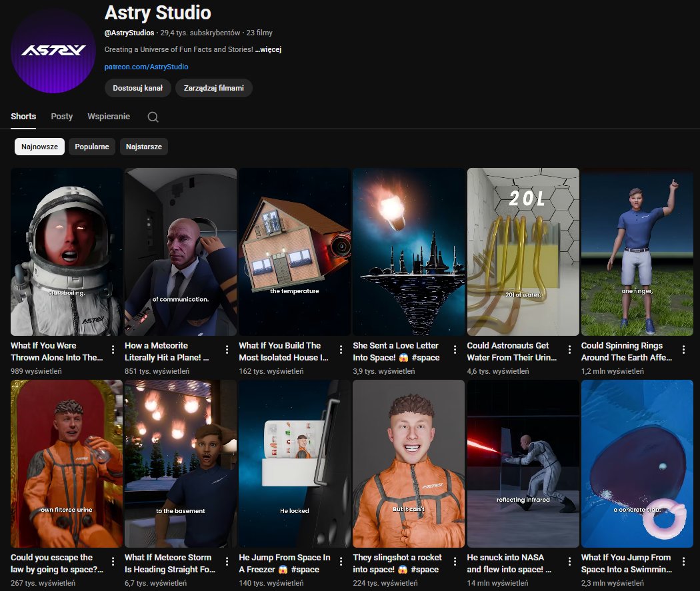This screenshot has width=700, height=591.
Task: Play the 'But it can't' orange suit thumbnail
Action: pos(409,464)
